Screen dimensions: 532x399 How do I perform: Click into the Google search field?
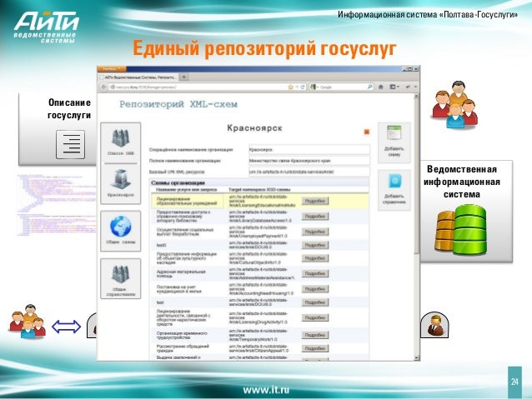click(343, 87)
